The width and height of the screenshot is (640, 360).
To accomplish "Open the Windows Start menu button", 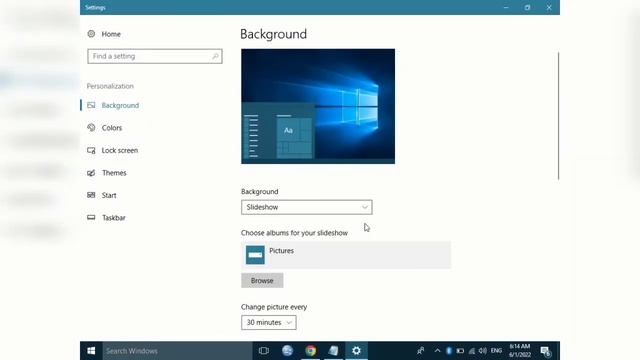I will point(91,351).
